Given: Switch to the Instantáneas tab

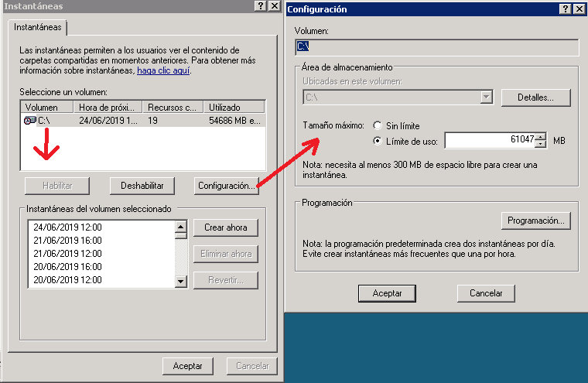Looking at the screenshot, I should point(37,27).
